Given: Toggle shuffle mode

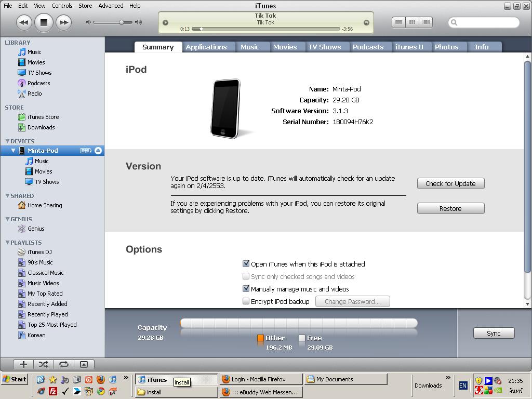Looking at the screenshot, I should point(44,364).
